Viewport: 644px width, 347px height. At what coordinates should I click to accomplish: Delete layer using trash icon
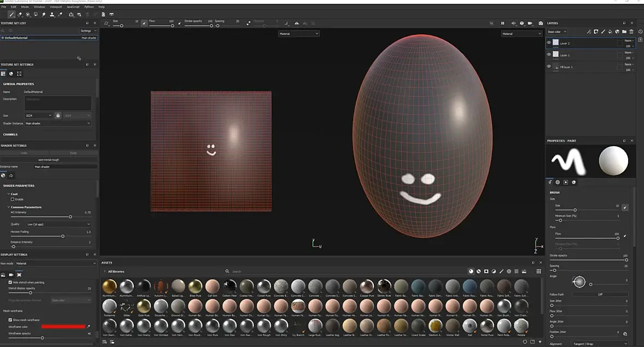point(631,32)
